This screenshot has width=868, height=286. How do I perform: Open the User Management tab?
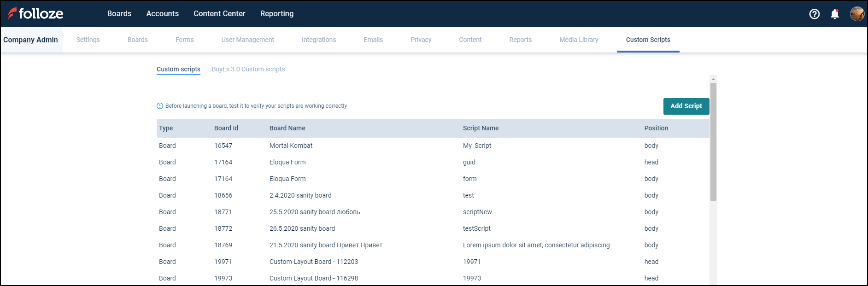click(x=247, y=40)
